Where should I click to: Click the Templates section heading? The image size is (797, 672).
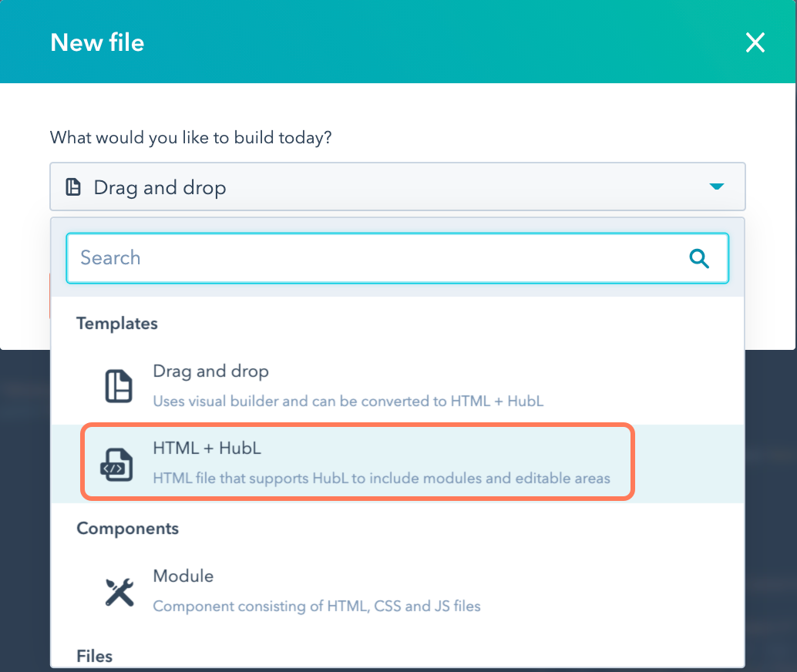point(117,324)
